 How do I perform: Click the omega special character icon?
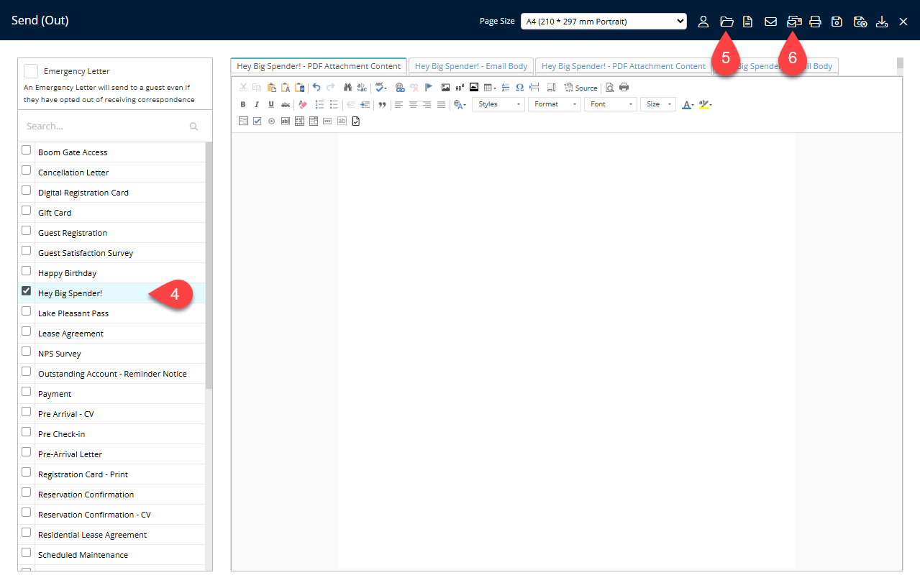(519, 87)
